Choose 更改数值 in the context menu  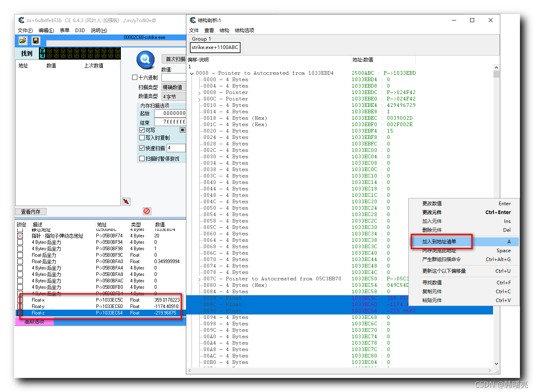(x=464, y=204)
